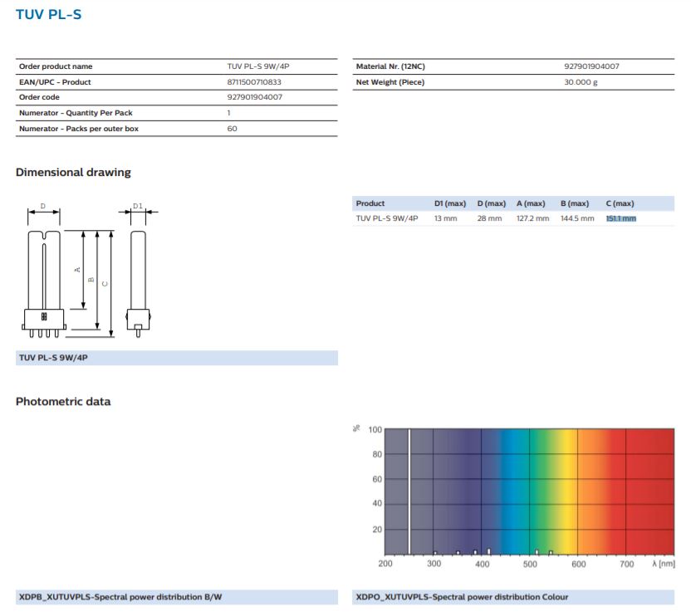The width and height of the screenshot is (691, 616).
Task: Select the 'Net Weight (Piece)' label
Action: tap(390, 82)
